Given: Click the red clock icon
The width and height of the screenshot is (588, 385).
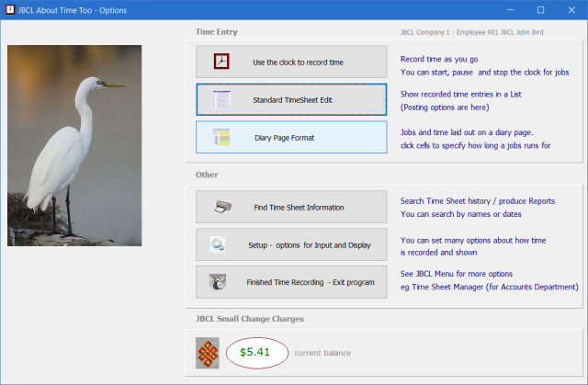Looking at the screenshot, I should pos(221,62).
